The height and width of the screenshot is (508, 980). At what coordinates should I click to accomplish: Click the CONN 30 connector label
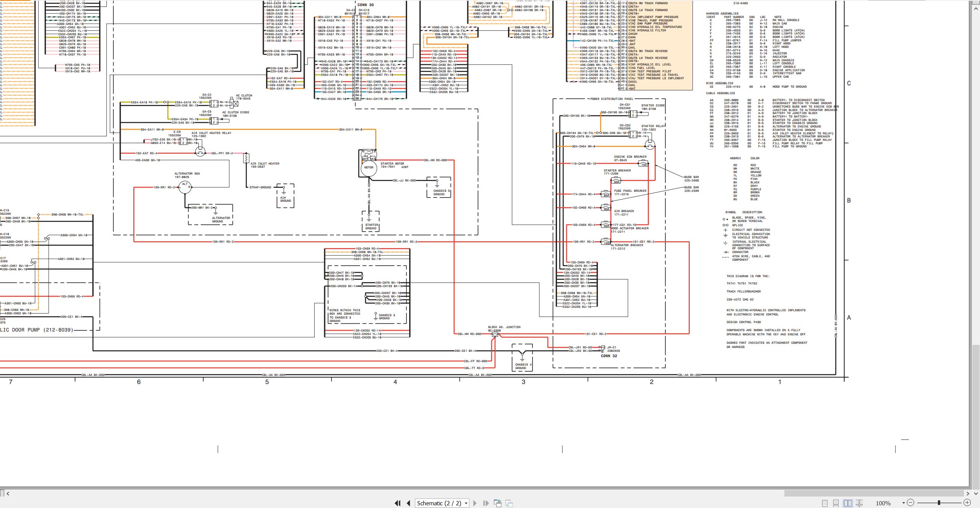coord(366,5)
